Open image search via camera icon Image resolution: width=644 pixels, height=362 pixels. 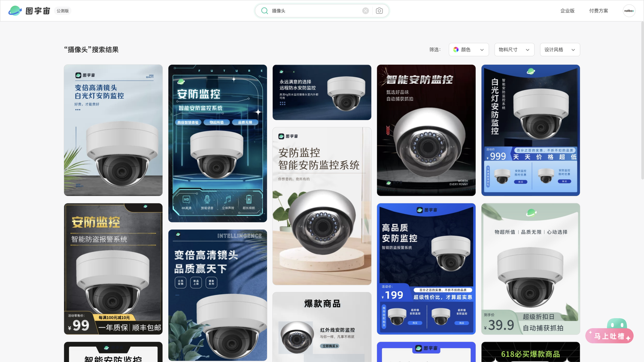point(379,11)
